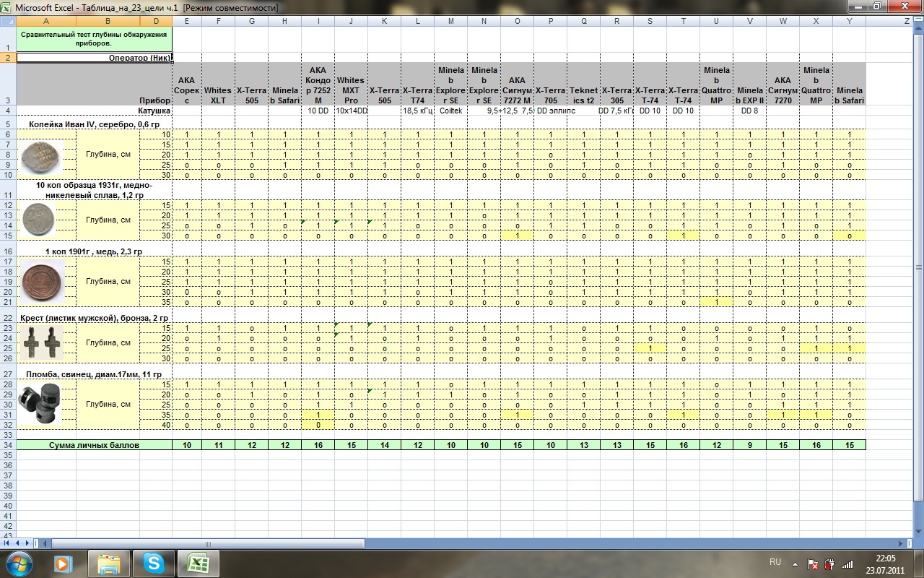Open the RU language selector
This screenshot has width=924, height=578.
click(775, 561)
